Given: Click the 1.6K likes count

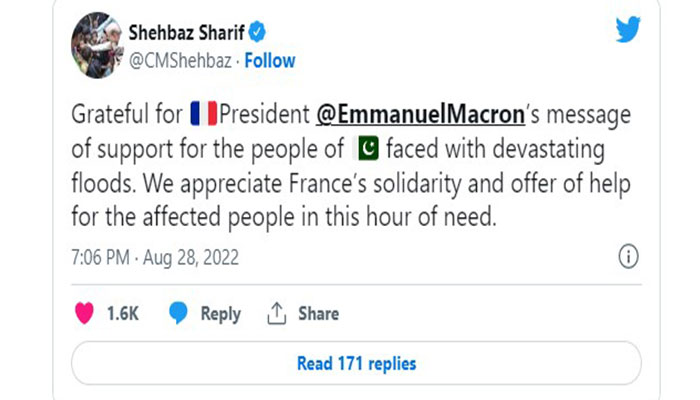Looking at the screenshot, I should (x=121, y=313).
